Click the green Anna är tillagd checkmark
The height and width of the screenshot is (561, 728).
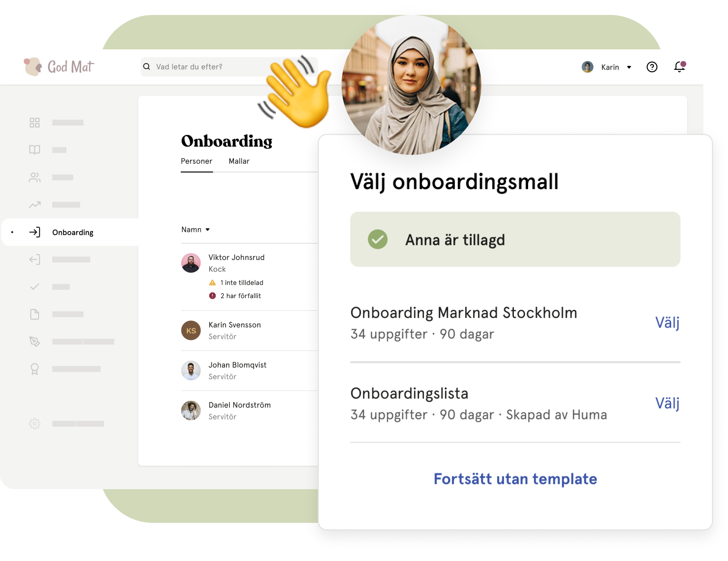click(377, 239)
